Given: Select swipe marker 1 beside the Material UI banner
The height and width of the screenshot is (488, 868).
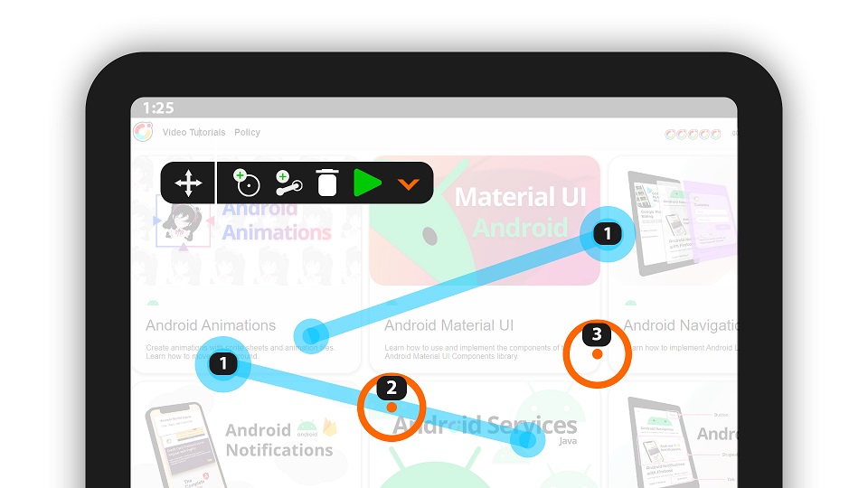Looking at the screenshot, I should (x=608, y=233).
